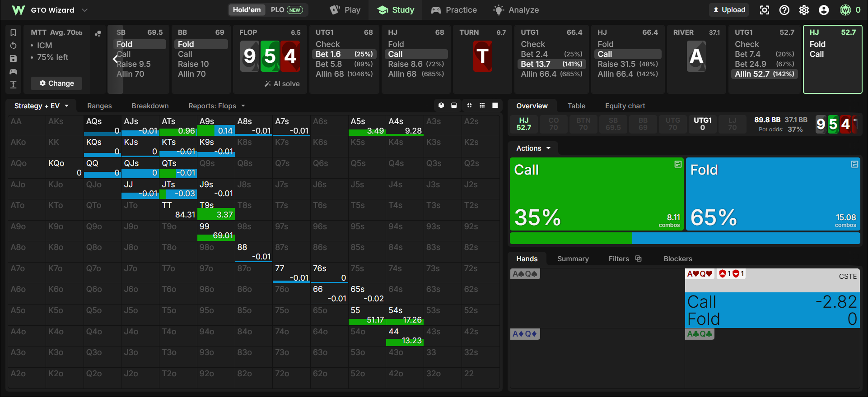Click the half-filled panel layout icon
868x397 pixels.
coord(454,106)
